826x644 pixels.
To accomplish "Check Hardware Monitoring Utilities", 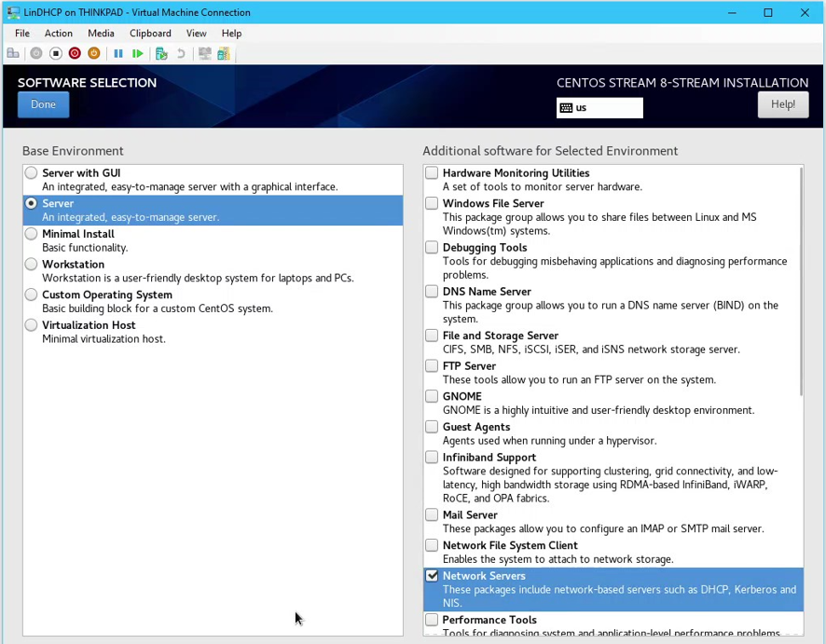I will [432, 172].
